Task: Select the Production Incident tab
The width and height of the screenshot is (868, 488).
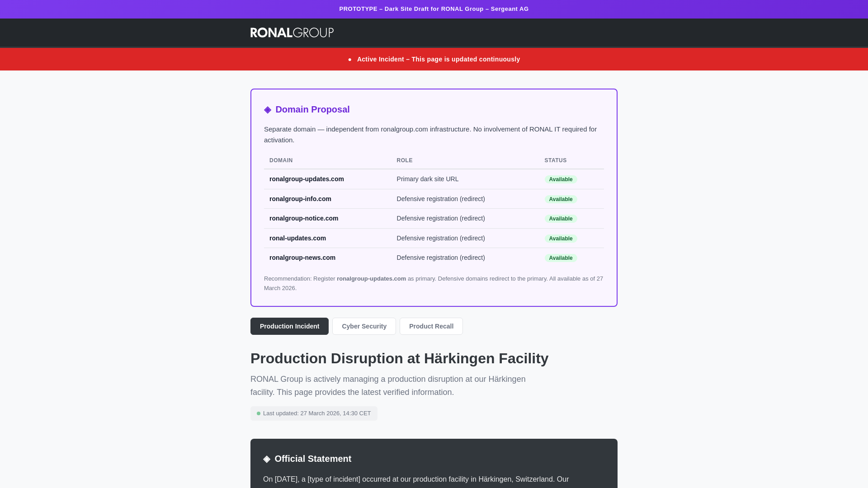Action: point(289,326)
